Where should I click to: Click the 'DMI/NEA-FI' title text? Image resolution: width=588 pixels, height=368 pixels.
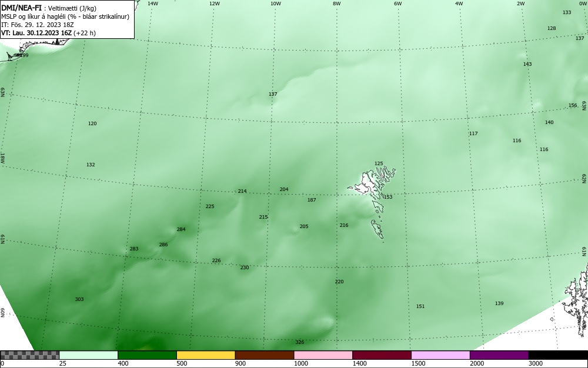(x=21, y=7)
